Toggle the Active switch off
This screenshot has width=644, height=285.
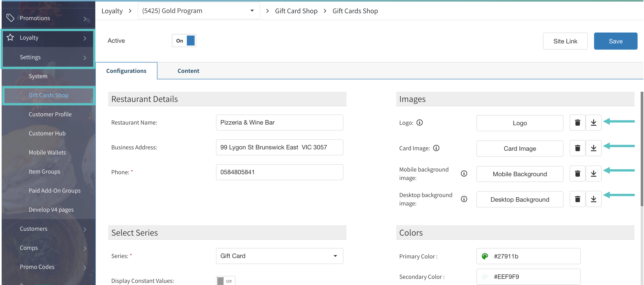[x=184, y=41]
